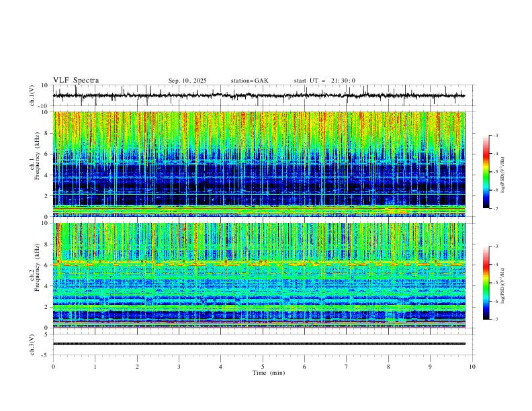Click the ch.3 voltage trace band
Screen dimensions: 532x411
pos(259,344)
